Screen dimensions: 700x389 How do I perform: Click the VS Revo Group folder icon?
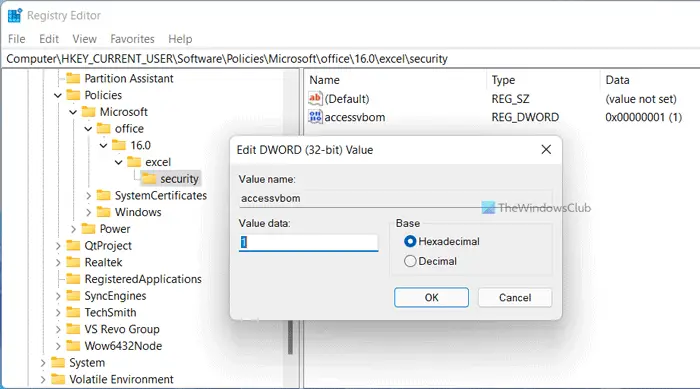73,329
